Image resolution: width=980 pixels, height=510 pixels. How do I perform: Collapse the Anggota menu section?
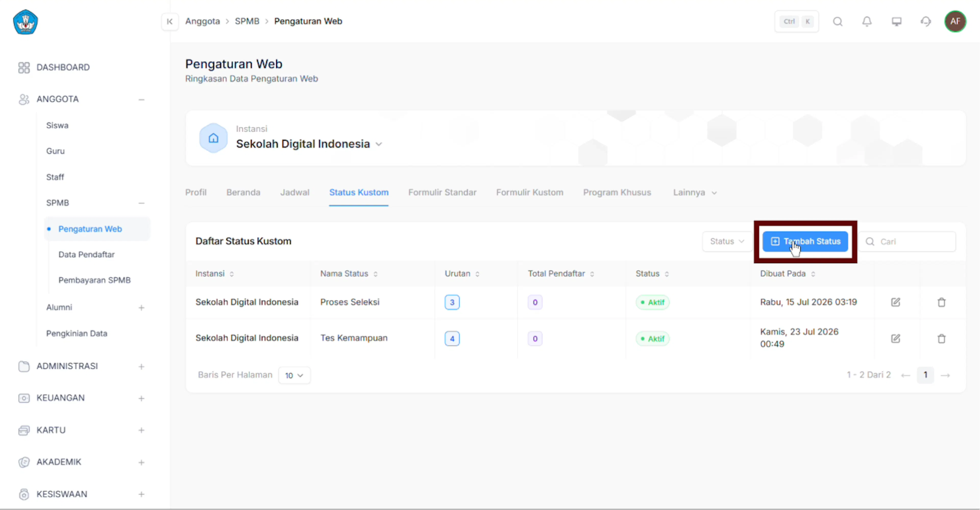click(141, 99)
